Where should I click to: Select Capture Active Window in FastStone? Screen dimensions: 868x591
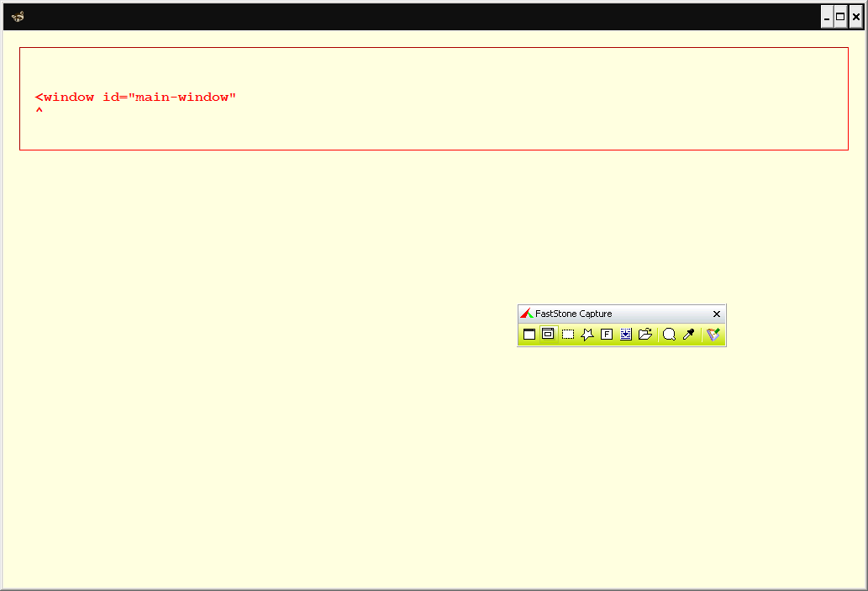tap(529, 334)
